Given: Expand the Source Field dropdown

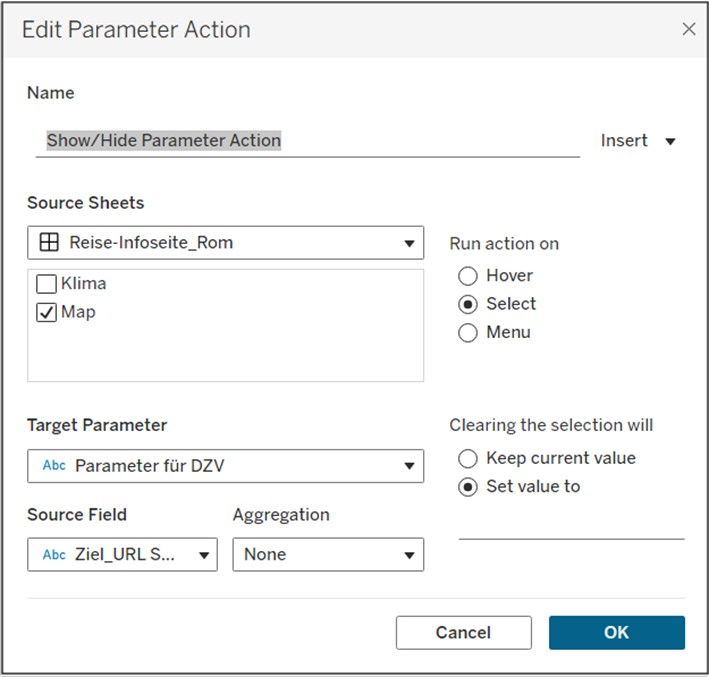Looking at the screenshot, I should (203, 555).
